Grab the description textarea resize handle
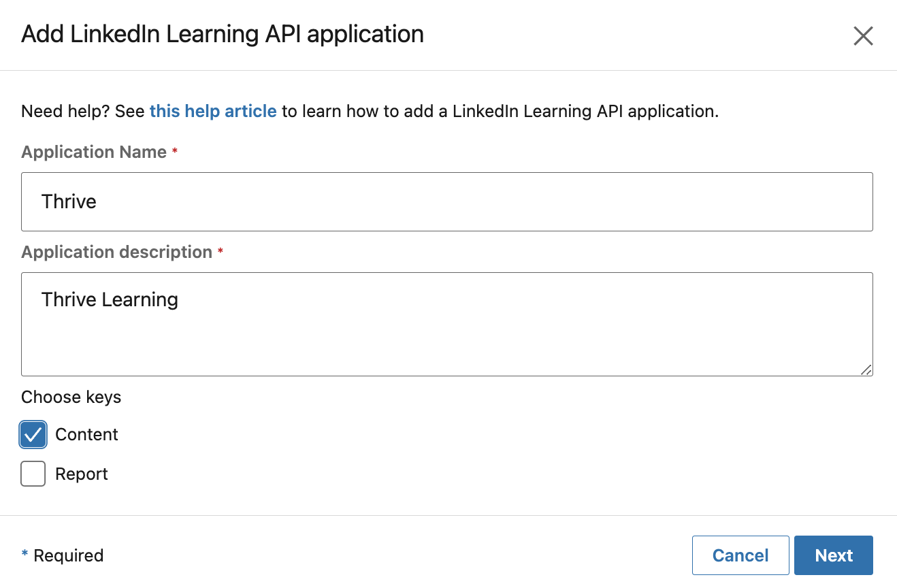The image size is (897, 588). tap(866, 370)
